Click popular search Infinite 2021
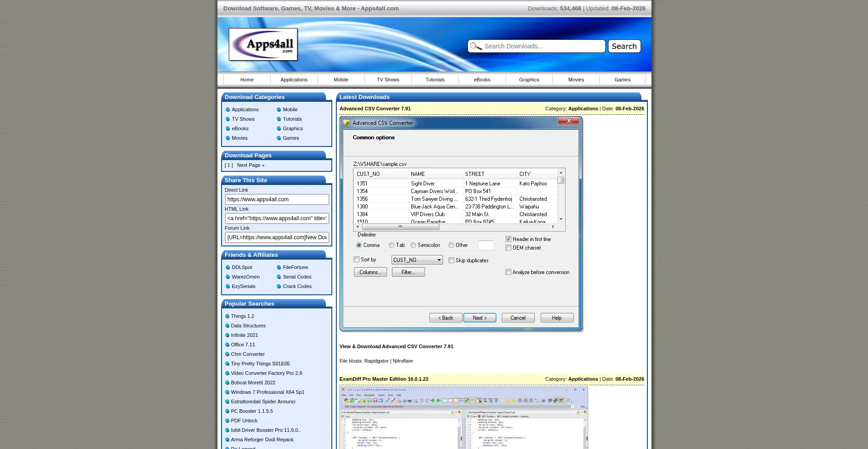 pos(244,335)
